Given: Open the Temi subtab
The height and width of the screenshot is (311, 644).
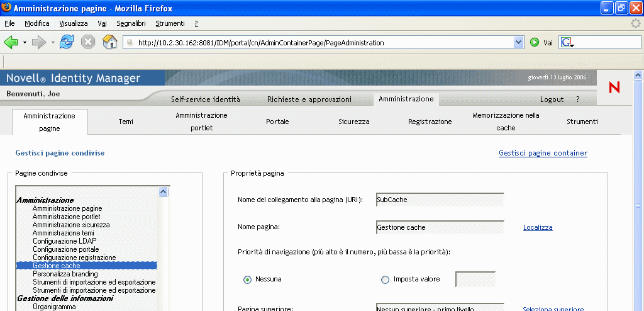Looking at the screenshot, I should pyautogui.click(x=126, y=122).
